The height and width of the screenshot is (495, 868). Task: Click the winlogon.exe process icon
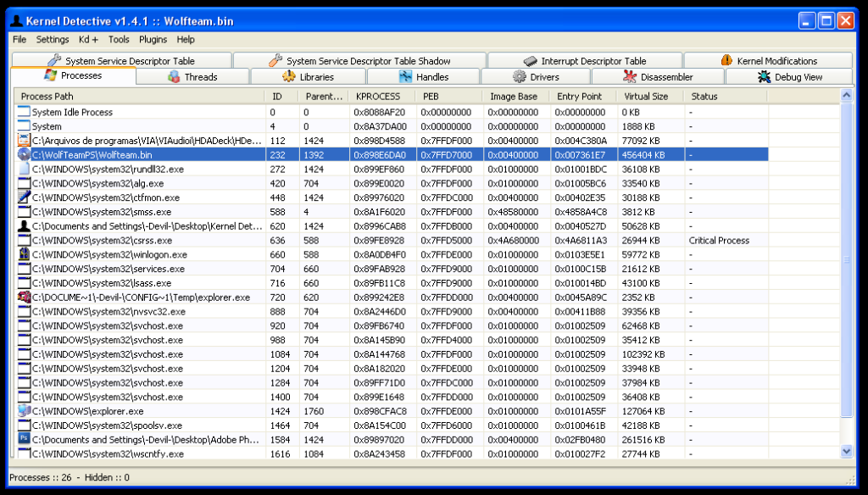(24, 254)
